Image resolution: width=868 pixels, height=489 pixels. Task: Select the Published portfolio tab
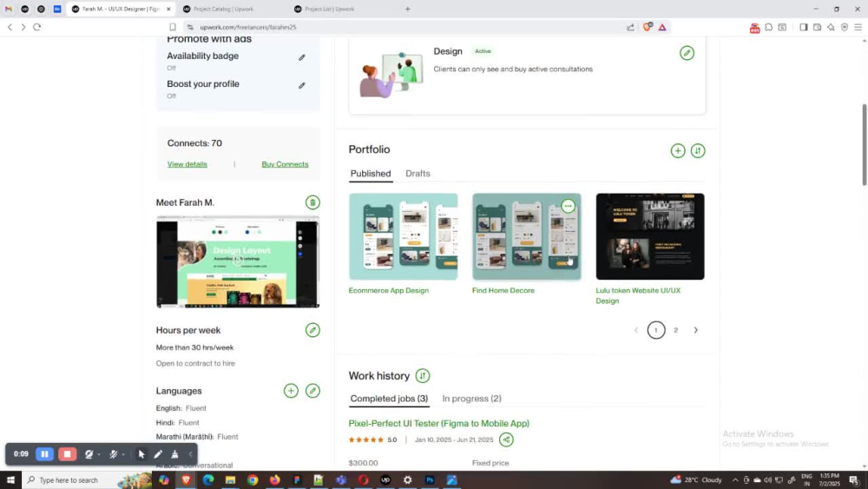pyautogui.click(x=371, y=174)
